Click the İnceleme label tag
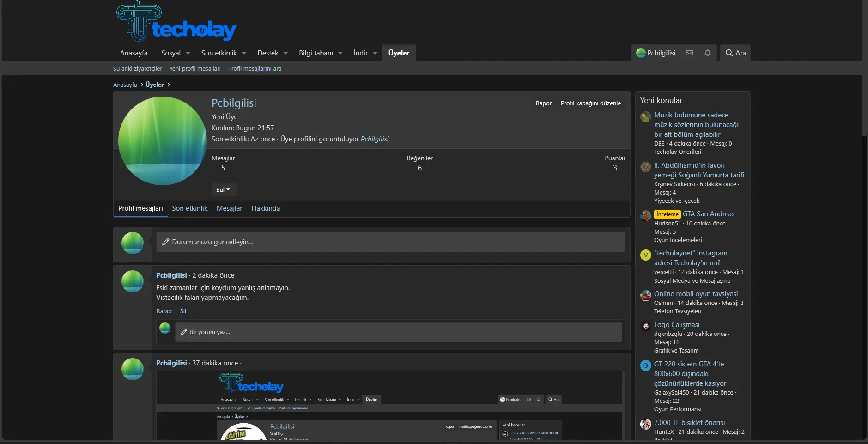 (x=667, y=214)
